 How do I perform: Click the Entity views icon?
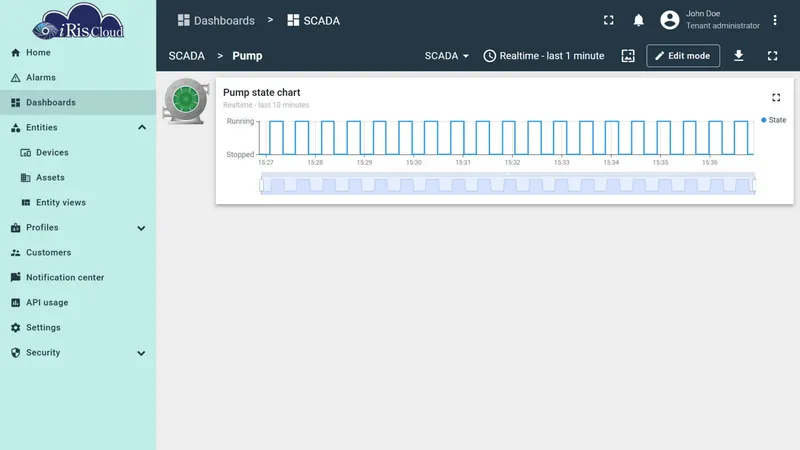pos(26,203)
